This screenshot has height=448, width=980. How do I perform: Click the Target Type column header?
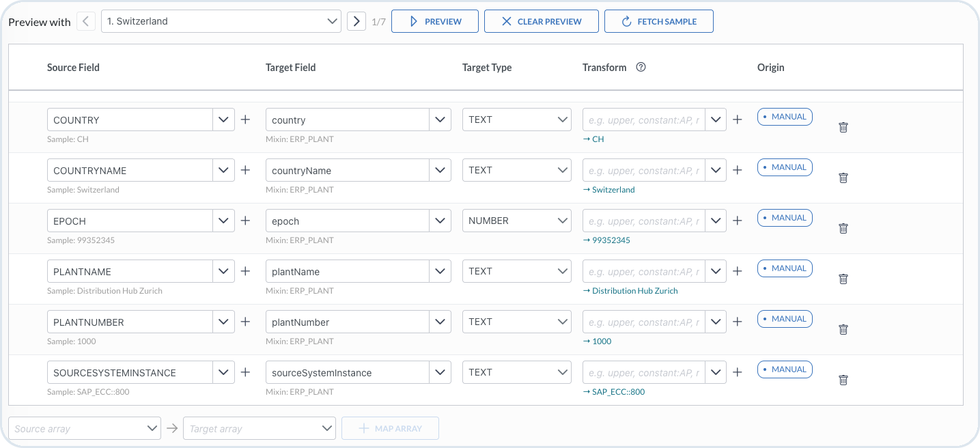pos(487,68)
